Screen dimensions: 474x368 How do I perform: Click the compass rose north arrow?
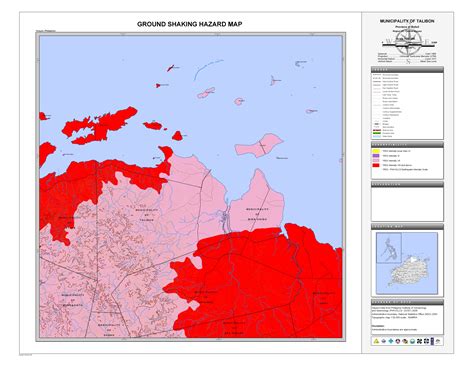pyautogui.click(x=408, y=42)
